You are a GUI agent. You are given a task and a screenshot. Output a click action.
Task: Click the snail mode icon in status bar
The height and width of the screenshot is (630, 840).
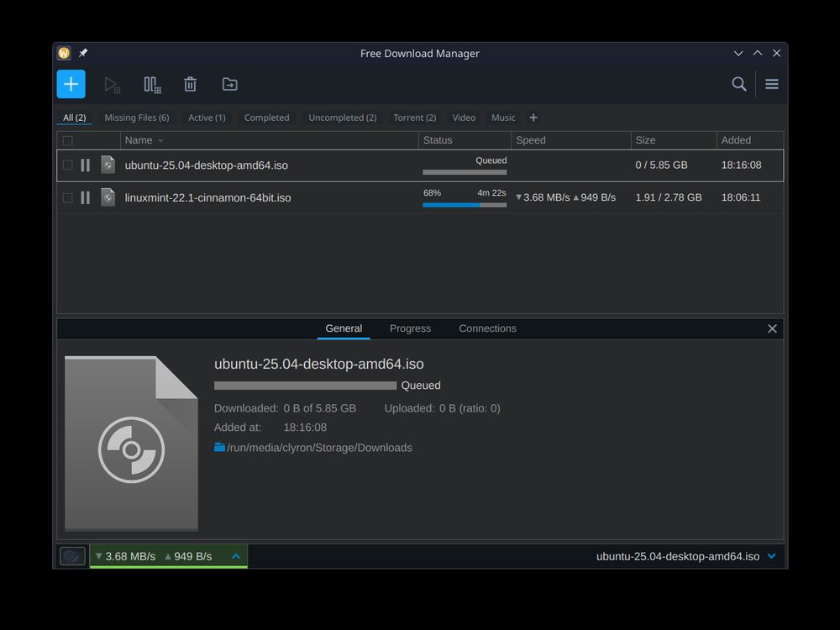[72, 556]
